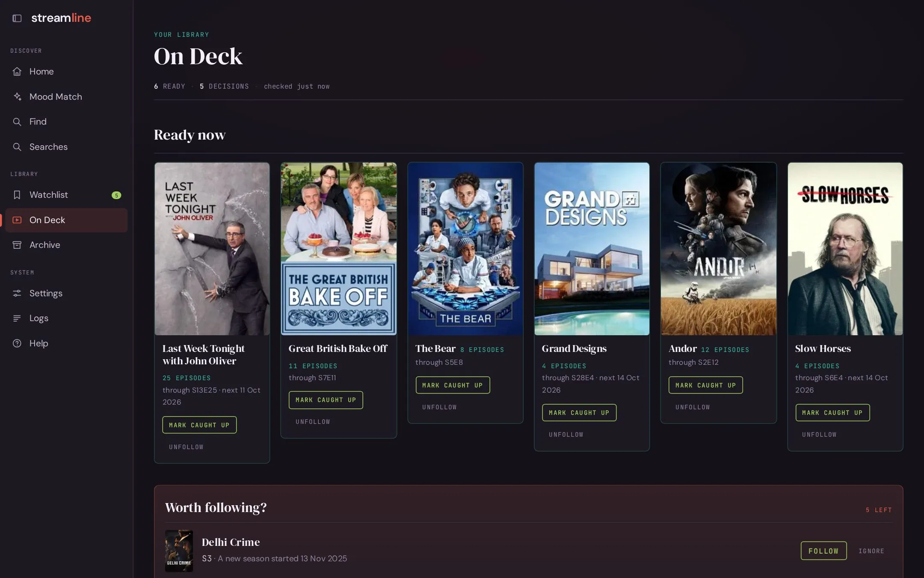Click the Find magnifier icon

point(17,122)
